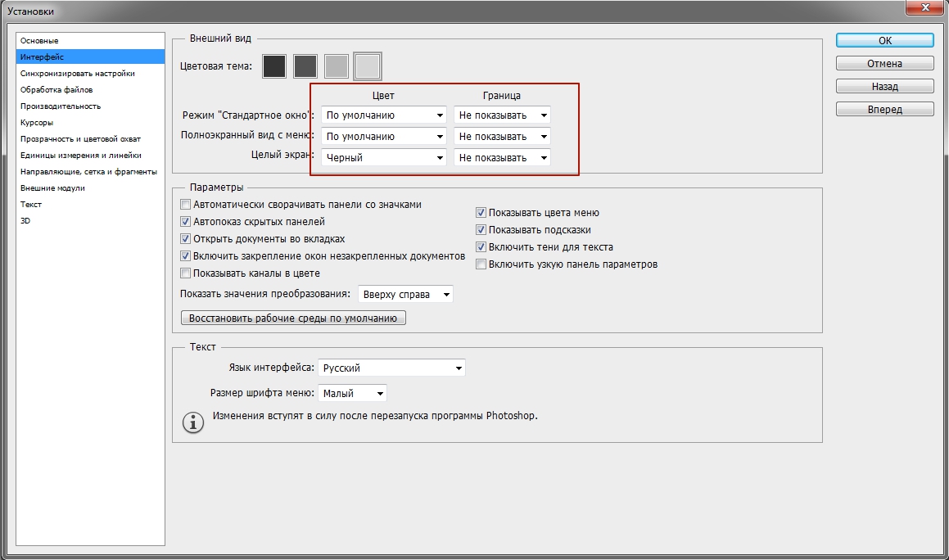Enable Включить узкую панель параметров

click(x=481, y=264)
